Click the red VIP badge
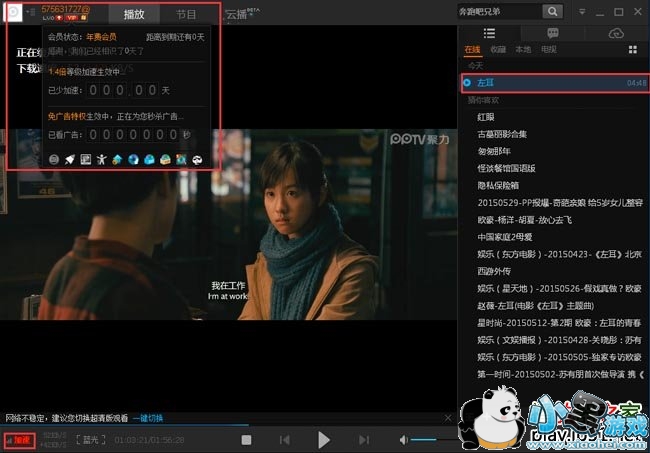650x453 pixels. pos(71,17)
